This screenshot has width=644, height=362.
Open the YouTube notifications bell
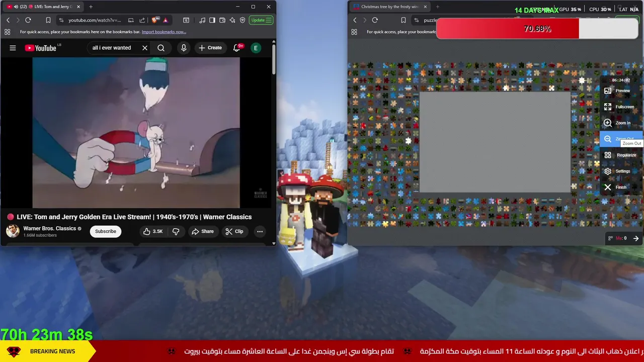coord(237,48)
